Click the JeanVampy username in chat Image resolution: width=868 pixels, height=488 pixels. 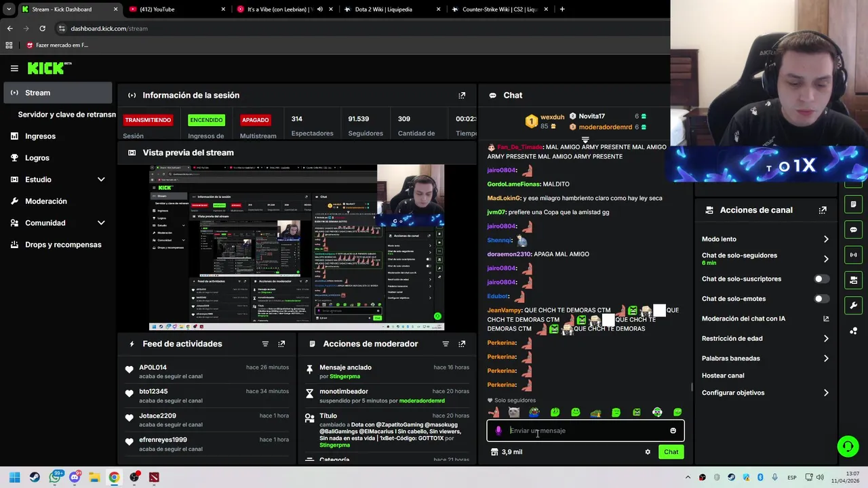(504, 310)
